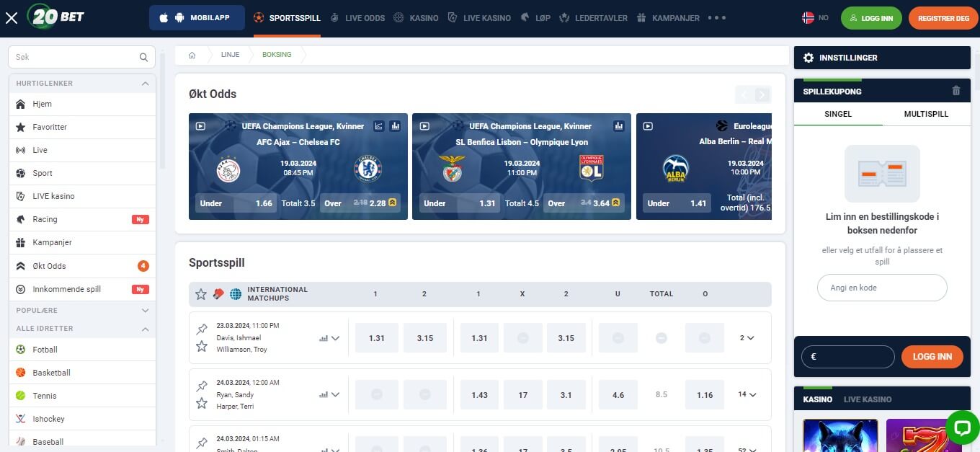Click the LINJE breadcrumb
The width and height of the screenshot is (980, 452).
pos(231,56)
